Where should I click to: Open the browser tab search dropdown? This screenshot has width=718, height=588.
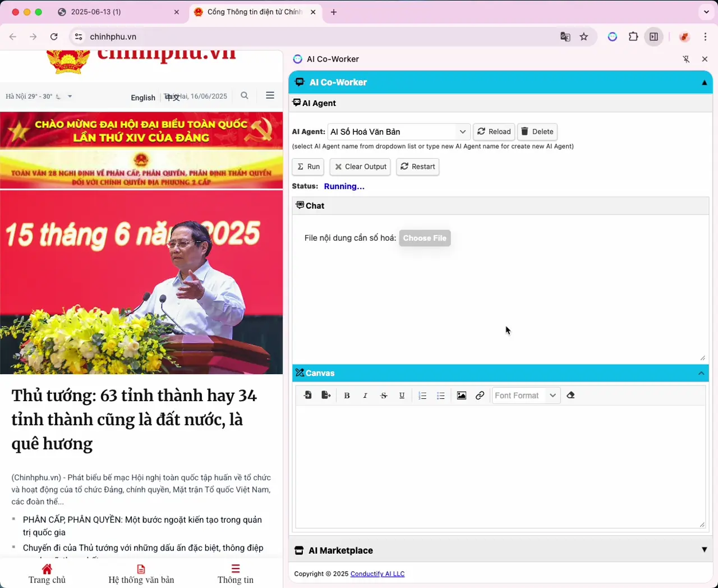(x=706, y=12)
